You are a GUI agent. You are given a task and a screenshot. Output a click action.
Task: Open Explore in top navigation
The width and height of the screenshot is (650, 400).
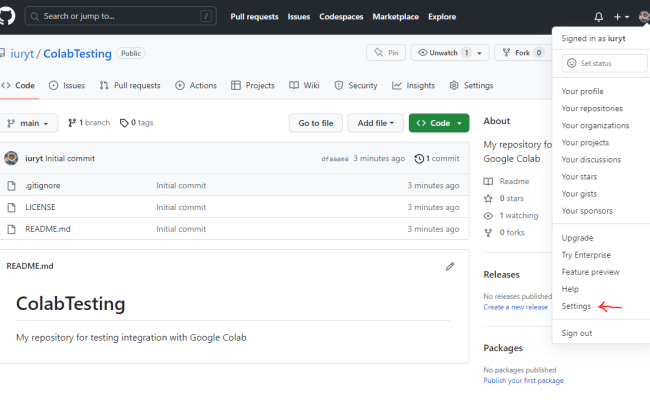coord(442,17)
